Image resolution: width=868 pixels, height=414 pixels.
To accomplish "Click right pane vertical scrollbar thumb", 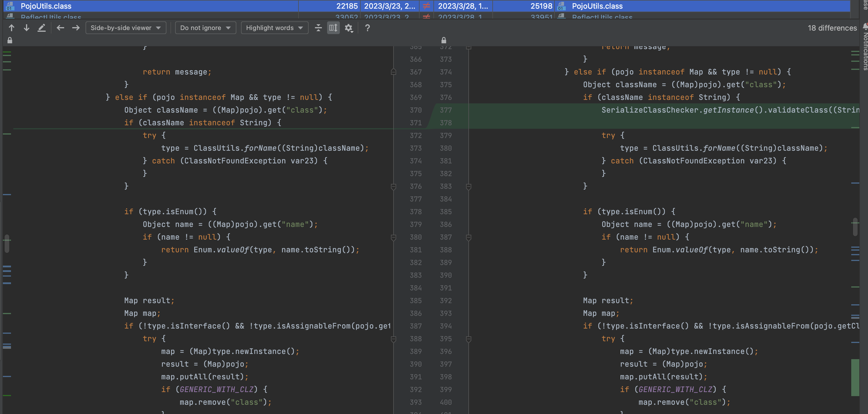I will (855, 227).
